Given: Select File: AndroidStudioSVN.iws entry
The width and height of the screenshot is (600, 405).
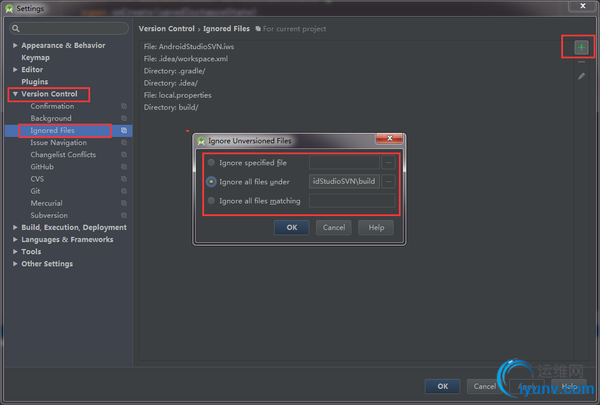Looking at the screenshot, I should pos(189,46).
